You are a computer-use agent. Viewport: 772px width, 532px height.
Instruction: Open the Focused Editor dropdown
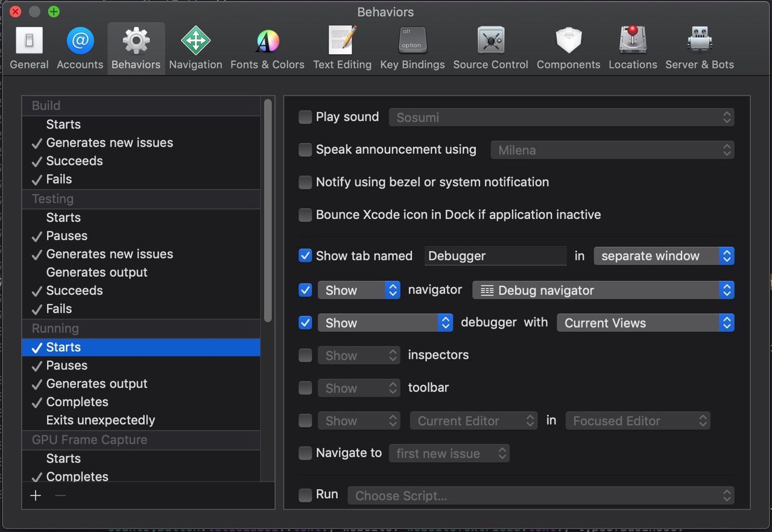[x=638, y=420]
